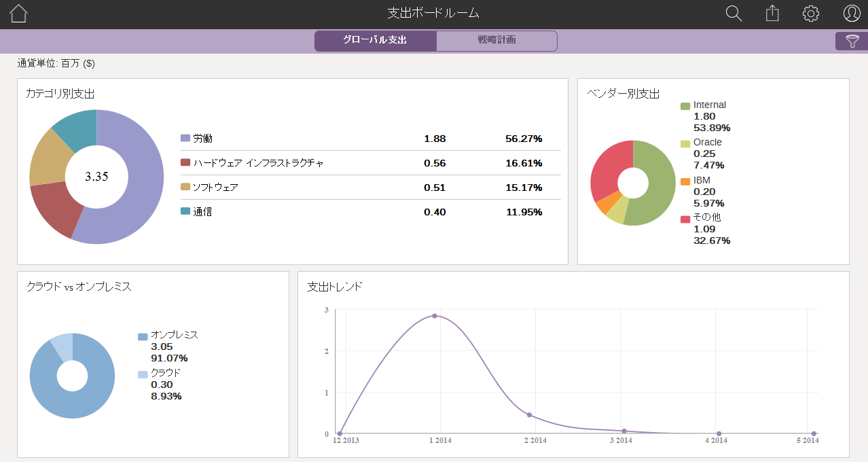Click the ハードウェア インフラストラクチャ legend swatch
This screenshot has height=462, width=868.
[x=185, y=163]
